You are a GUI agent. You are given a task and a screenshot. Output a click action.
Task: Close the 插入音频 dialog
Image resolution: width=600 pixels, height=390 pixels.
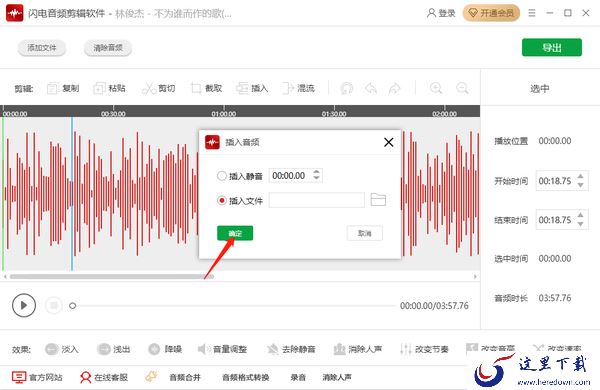point(388,142)
